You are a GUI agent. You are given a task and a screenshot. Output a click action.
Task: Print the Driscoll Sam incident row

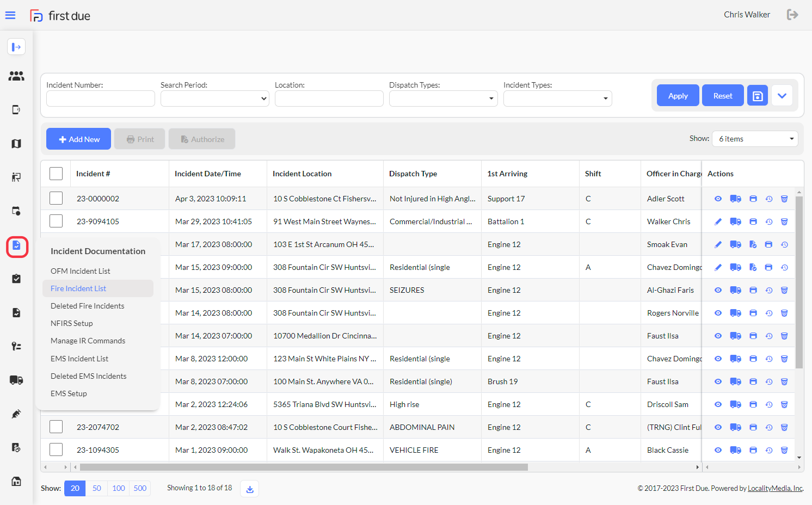coord(753,404)
